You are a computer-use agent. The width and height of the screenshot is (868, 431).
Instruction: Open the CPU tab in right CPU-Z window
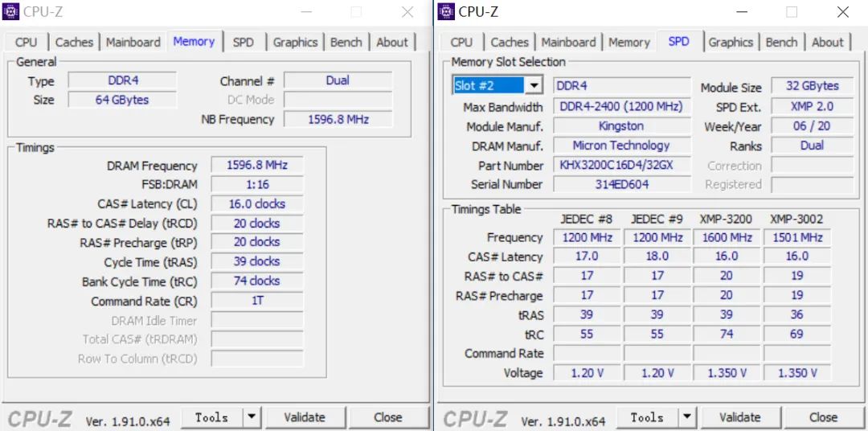[461, 42]
